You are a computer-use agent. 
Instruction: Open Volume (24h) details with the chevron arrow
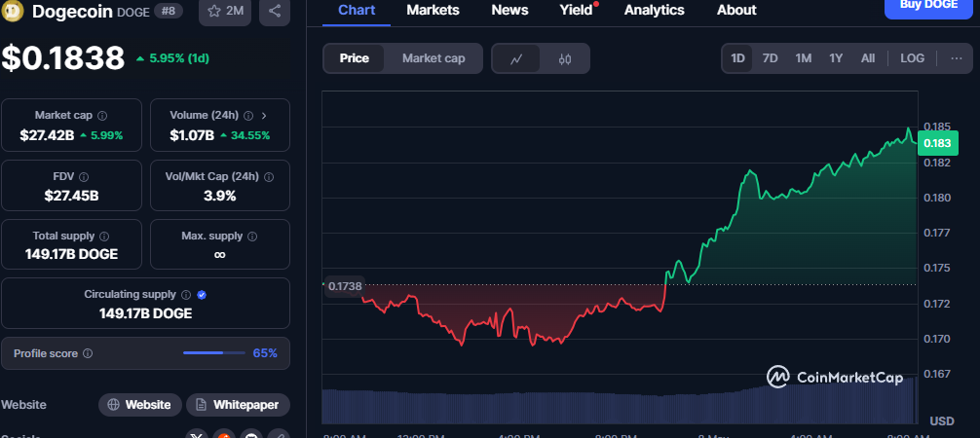click(x=264, y=116)
